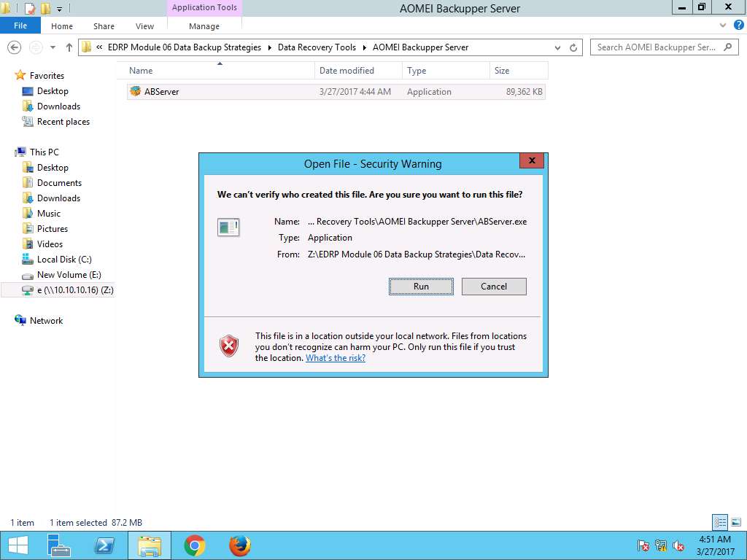Expand the ribbon with the chevron
The image size is (747, 560).
point(723,26)
